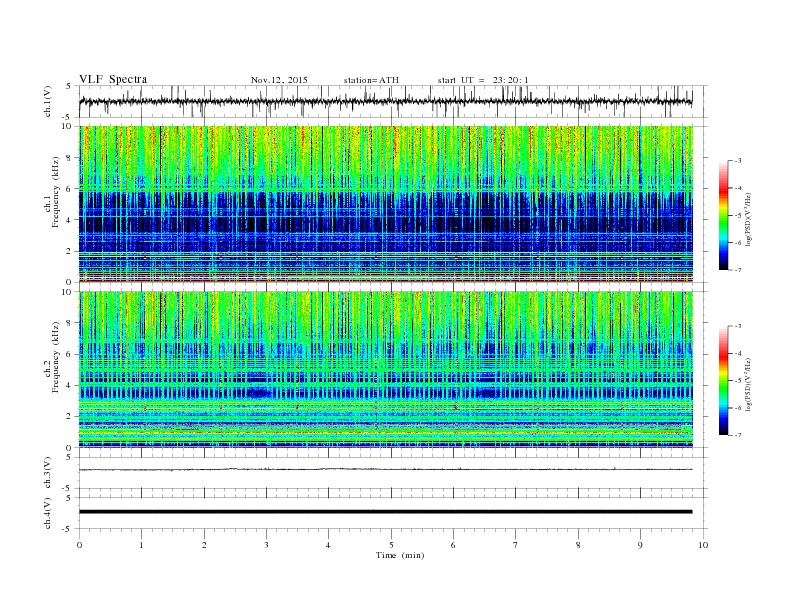Click time axis tick label "7"
The image size is (792, 612).
click(x=516, y=545)
